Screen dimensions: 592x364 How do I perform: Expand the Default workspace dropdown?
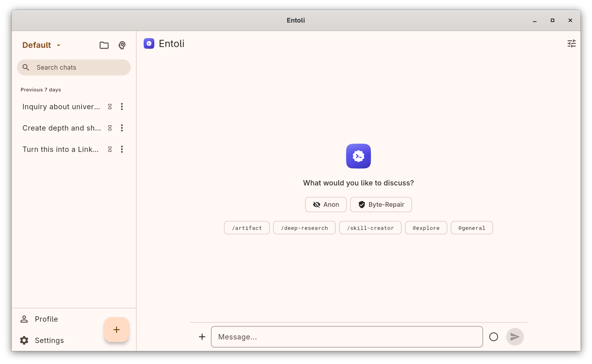41,45
